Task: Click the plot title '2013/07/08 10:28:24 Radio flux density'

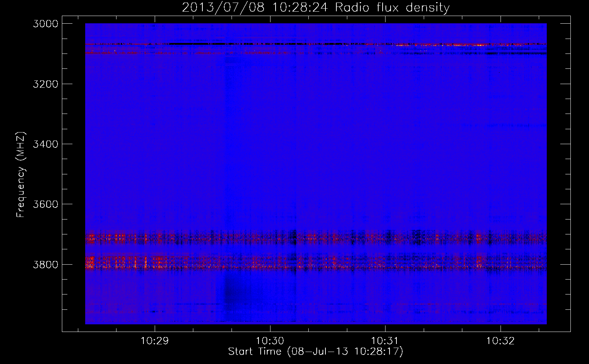Action: pos(316,7)
